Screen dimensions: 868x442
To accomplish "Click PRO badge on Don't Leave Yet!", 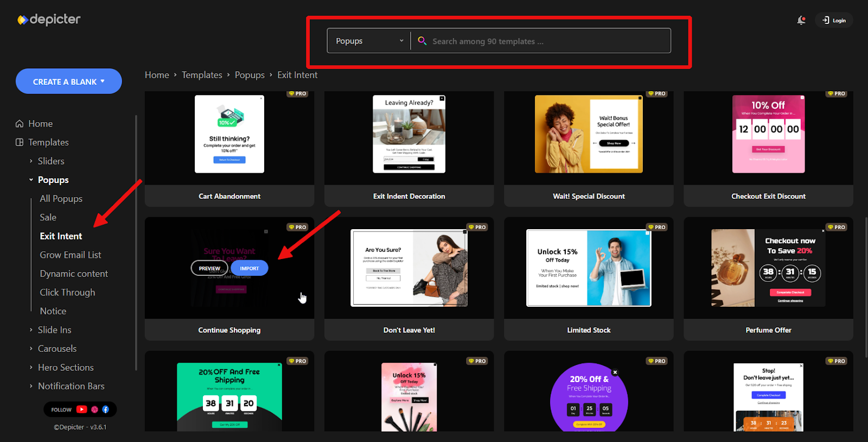I will 477,227.
